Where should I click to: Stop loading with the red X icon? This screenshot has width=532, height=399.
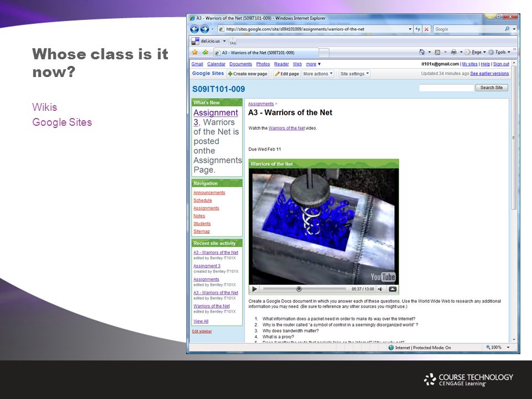click(427, 29)
